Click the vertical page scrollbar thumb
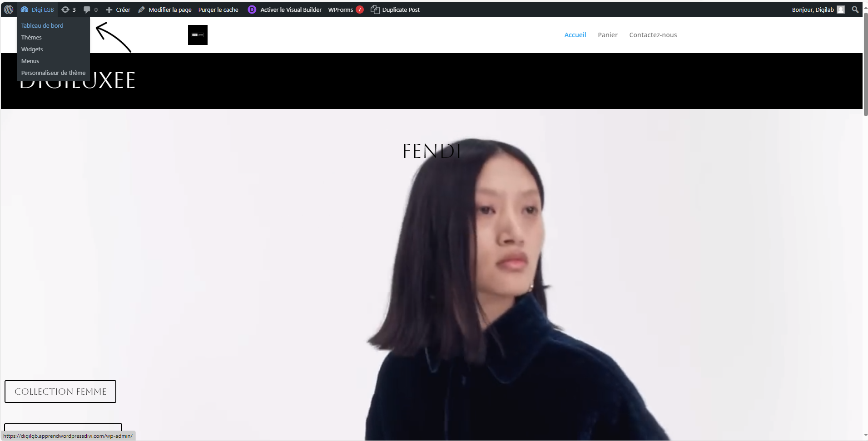 [865, 64]
